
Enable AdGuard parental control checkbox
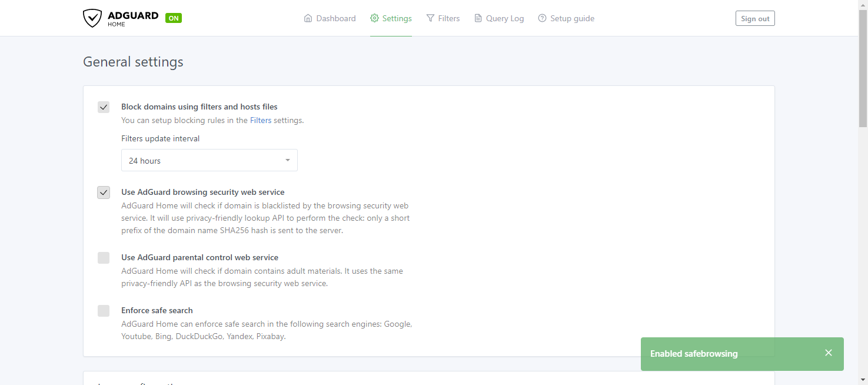pos(104,258)
